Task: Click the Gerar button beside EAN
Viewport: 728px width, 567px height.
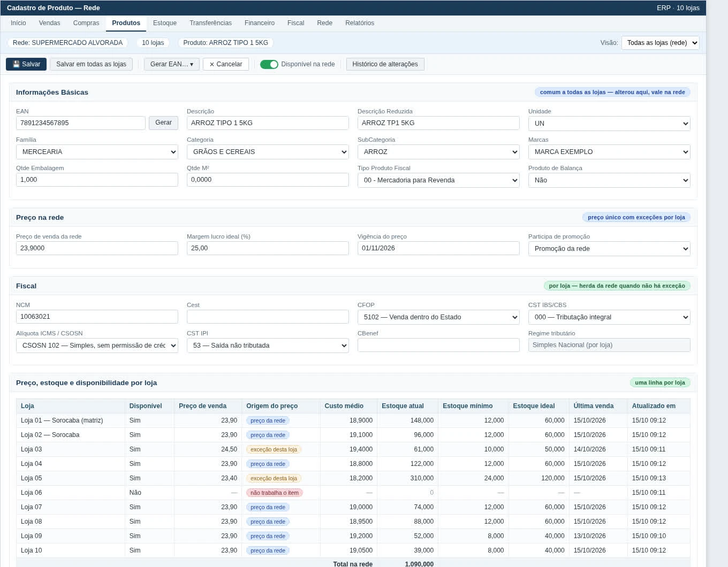Action: 163,123
